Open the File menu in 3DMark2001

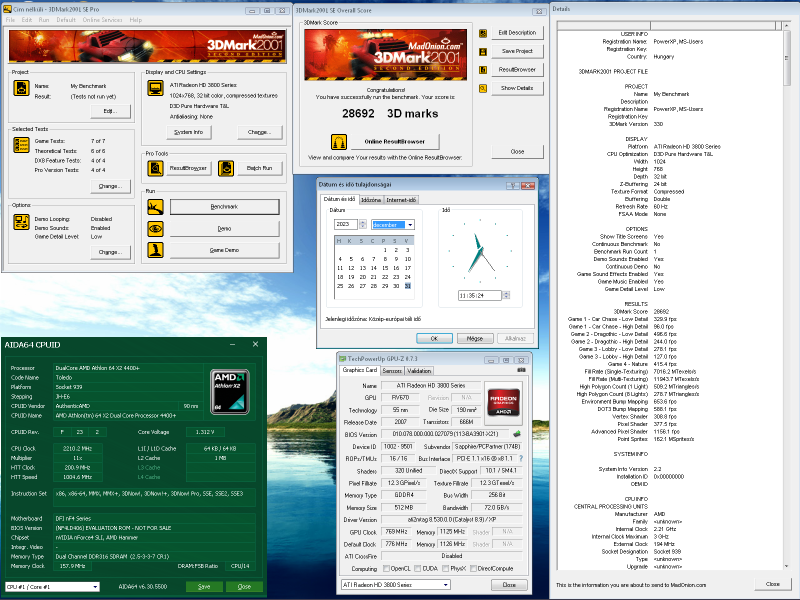[10, 20]
